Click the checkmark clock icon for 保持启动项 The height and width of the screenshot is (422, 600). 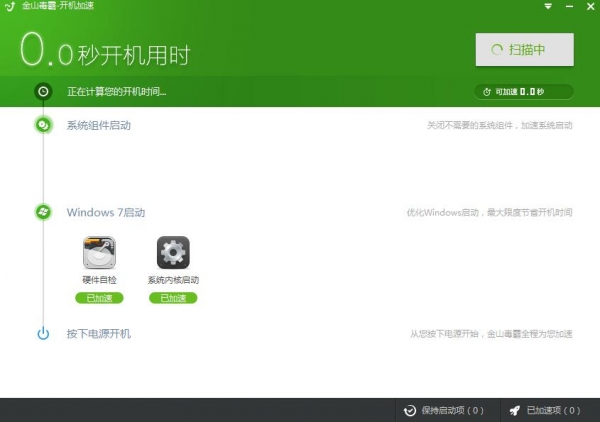(410, 411)
